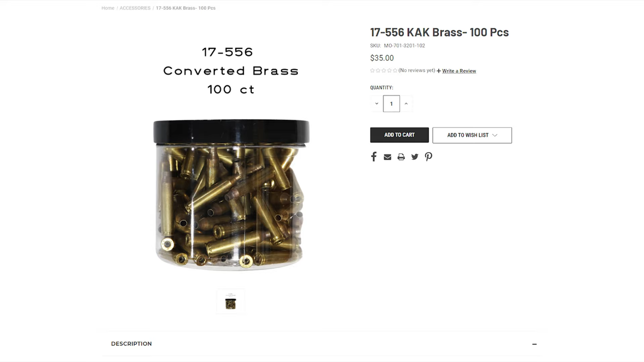The width and height of the screenshot is (644, 362).
Task: Share product on Twitter
Action: [x=415, y=157]
